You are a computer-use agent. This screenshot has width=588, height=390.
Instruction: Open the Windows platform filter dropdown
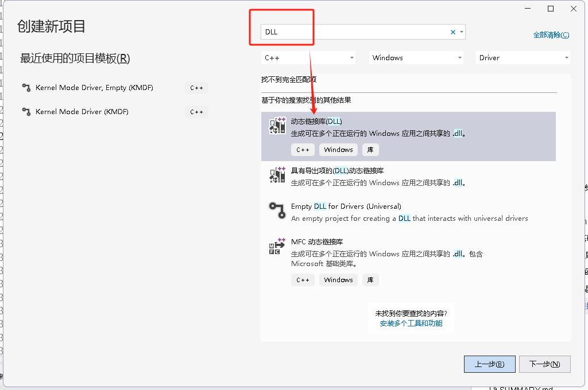(x=416, y=58)
